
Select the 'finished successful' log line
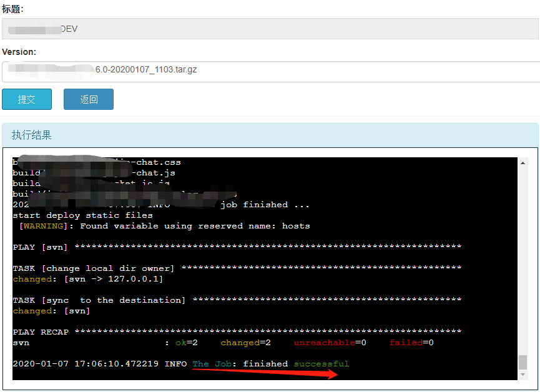click(181, 364)
